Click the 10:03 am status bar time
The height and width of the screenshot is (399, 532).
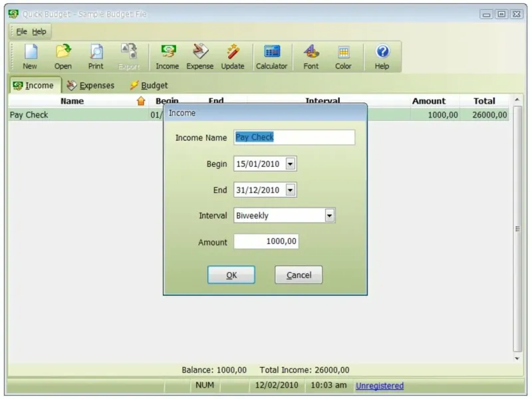[329, 386]
